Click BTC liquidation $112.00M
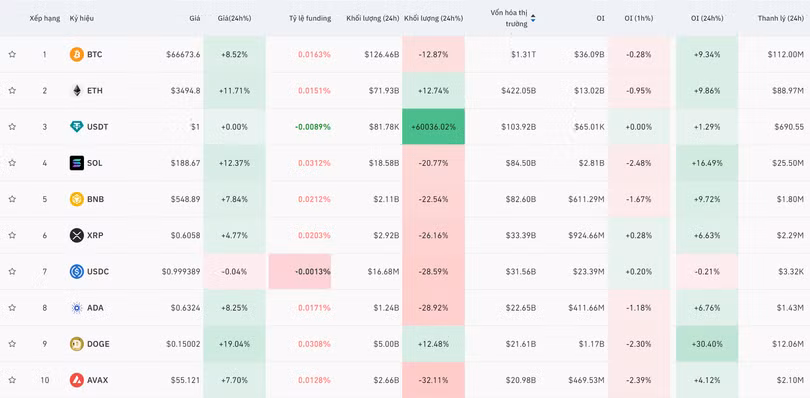This screenshot has height=398, width=810. tap(785, 54)
